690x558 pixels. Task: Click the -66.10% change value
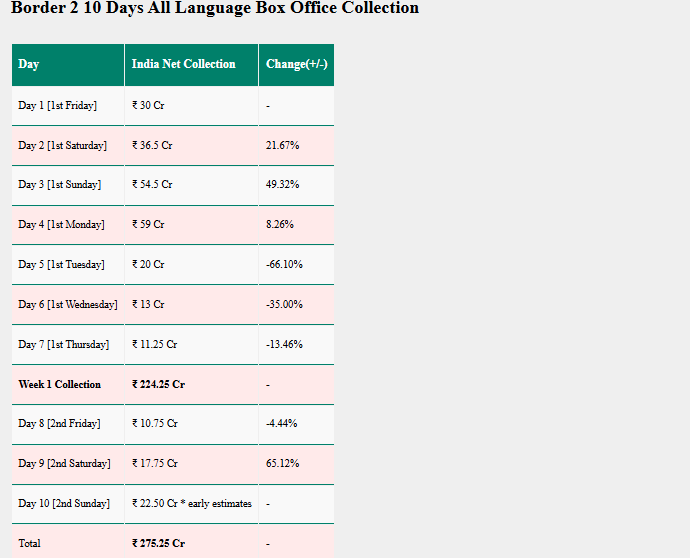point(284,264)
